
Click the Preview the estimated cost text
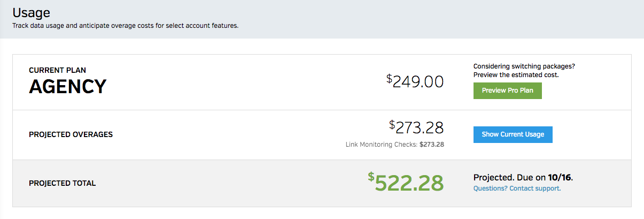[516, 75]
